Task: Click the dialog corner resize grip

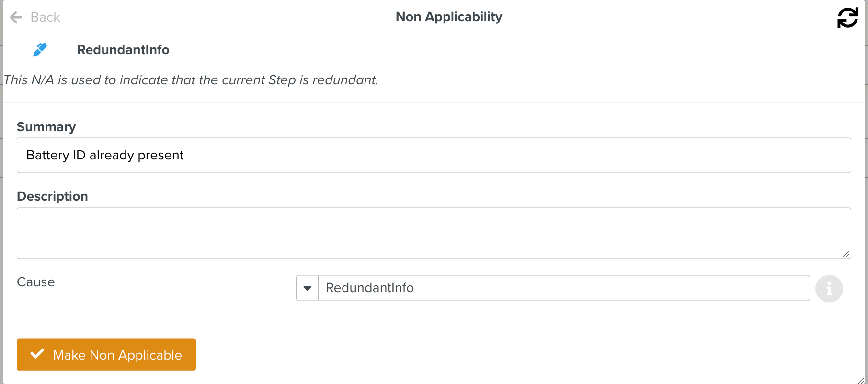Action: point(860,380)
